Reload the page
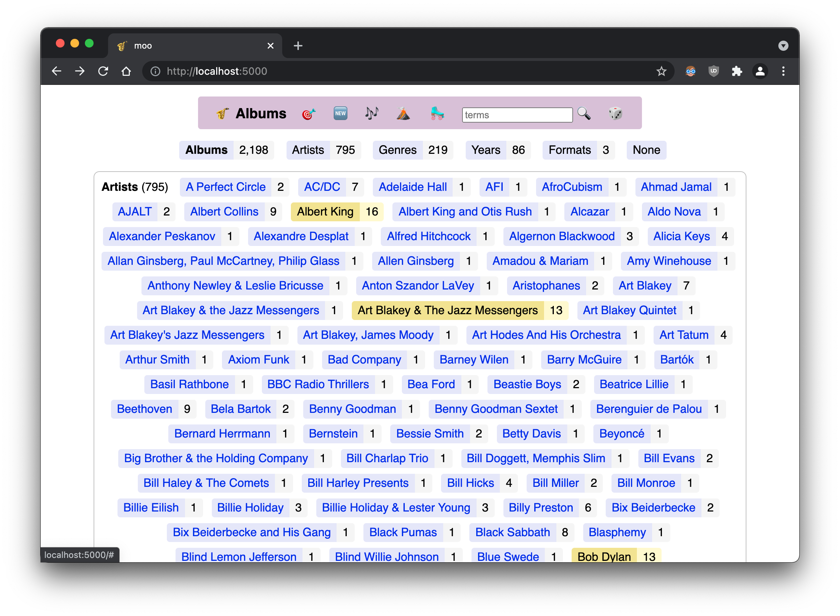 (103, 71)
